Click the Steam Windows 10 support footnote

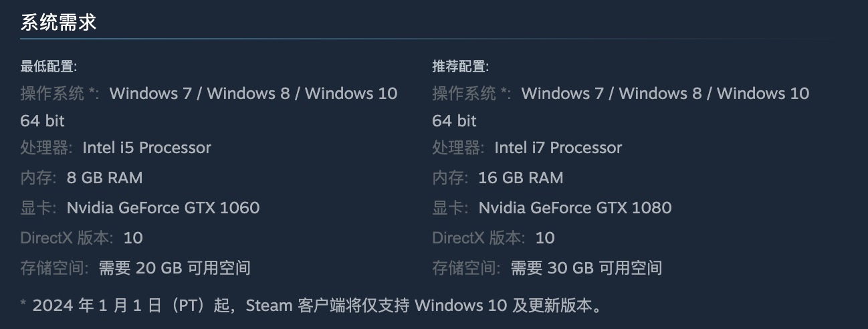pyautogui.click(x=312, y=306)
